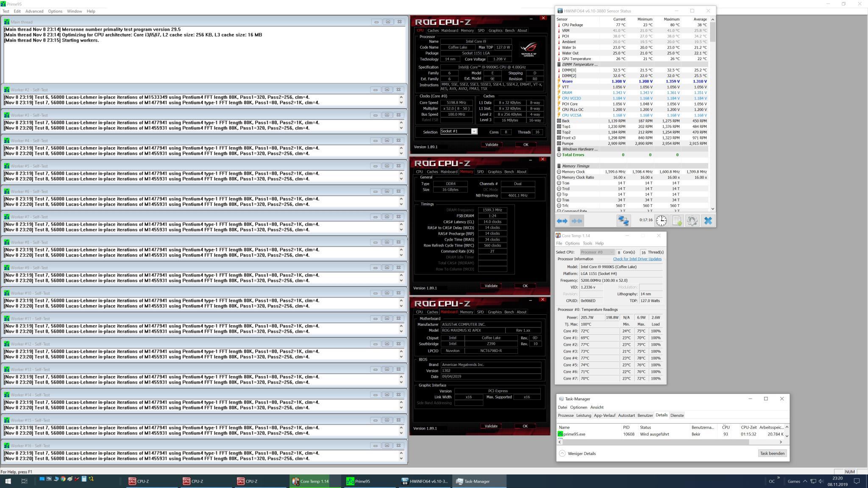Click HWiNFO sensor list scroll-down arrow
This screenshot has height=488, width=868.
coord(712,208)
